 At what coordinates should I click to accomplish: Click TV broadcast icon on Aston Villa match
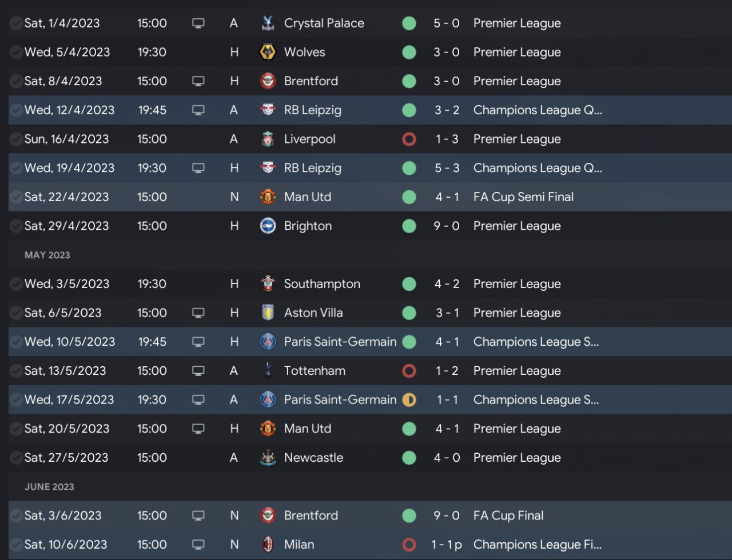[198, 313]
